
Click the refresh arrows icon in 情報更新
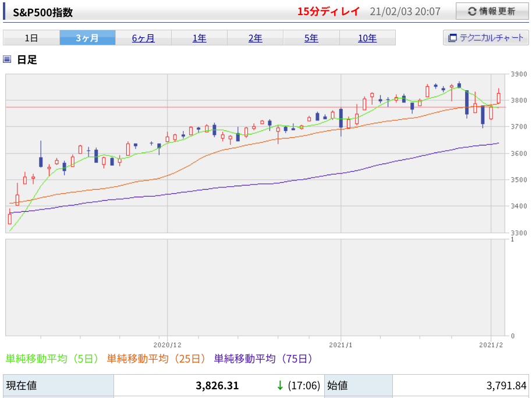472,12
